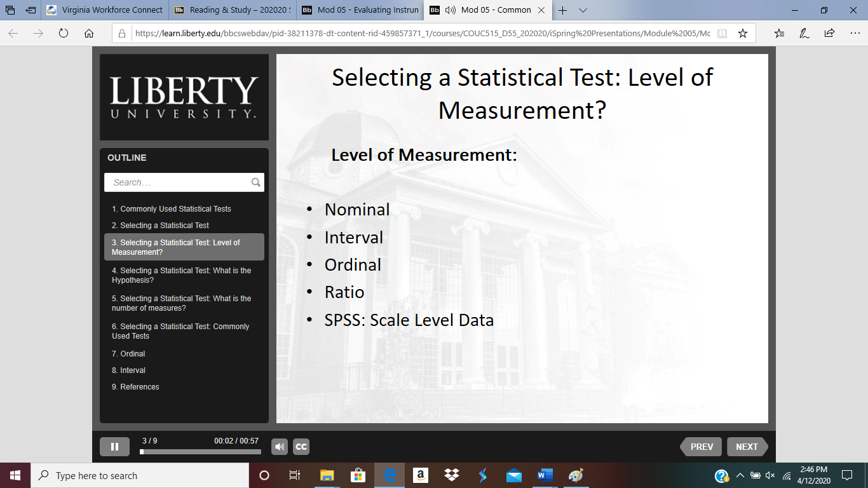
Task: Go to next slide with NEXT button
Action: point(747,447)
